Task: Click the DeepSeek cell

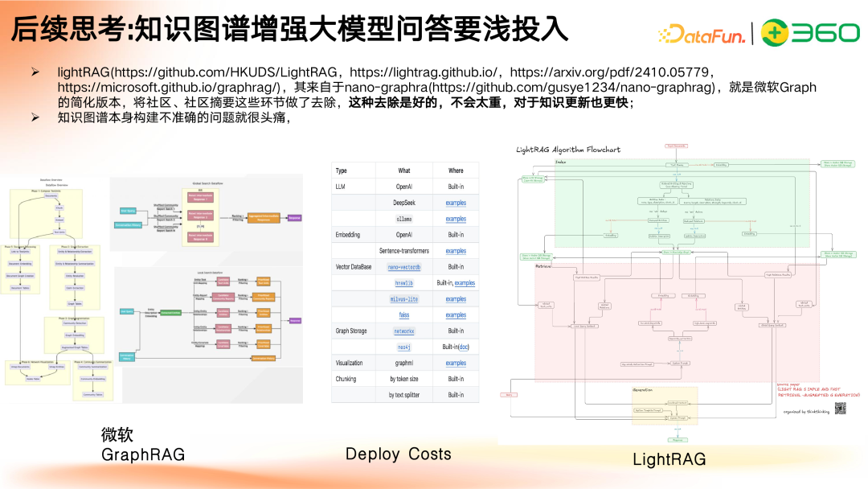Action: coord(404,203)
